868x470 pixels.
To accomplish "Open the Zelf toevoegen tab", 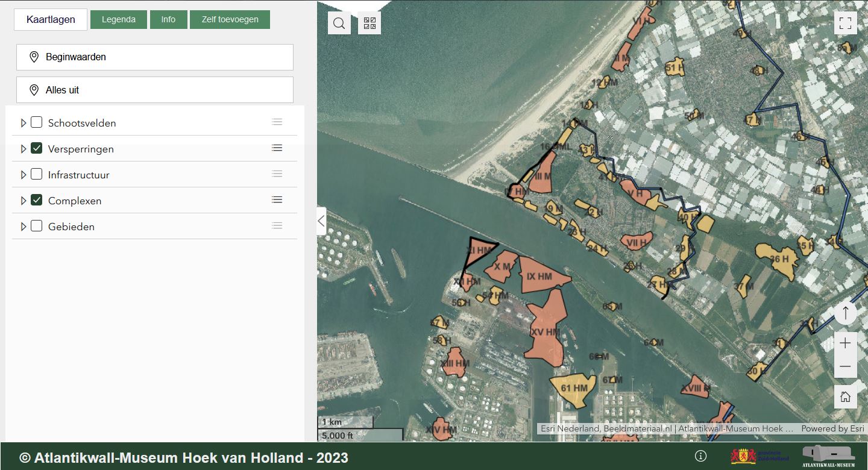I will point(230,19).
